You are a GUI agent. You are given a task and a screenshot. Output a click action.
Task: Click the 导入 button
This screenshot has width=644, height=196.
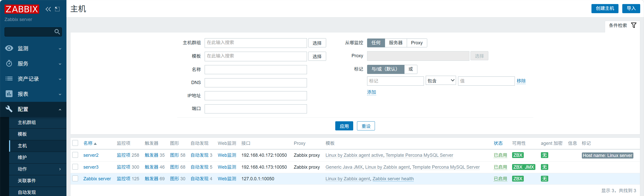[631, 8]
